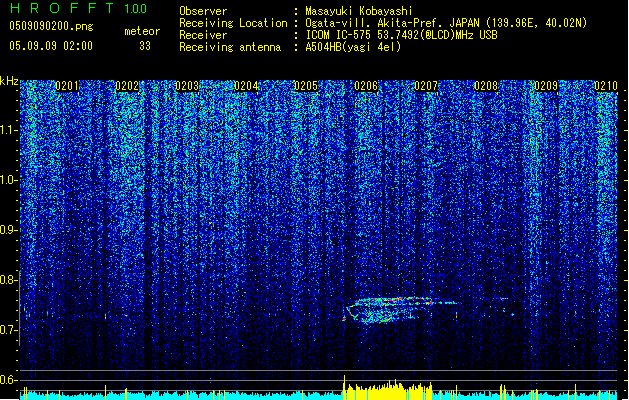This screenshot has height=400, width=629.
Task: Click the 0.7 kHz frequency tick label
Action: [8, 330]
